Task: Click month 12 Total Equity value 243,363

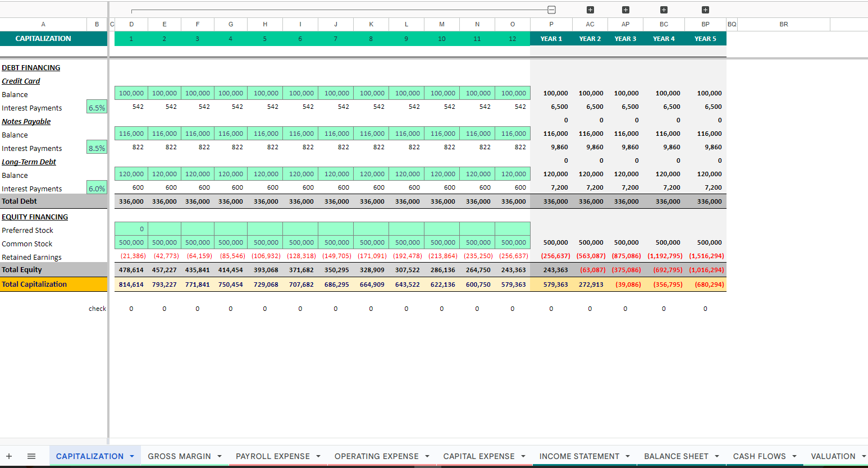Action: click(514, 270)
